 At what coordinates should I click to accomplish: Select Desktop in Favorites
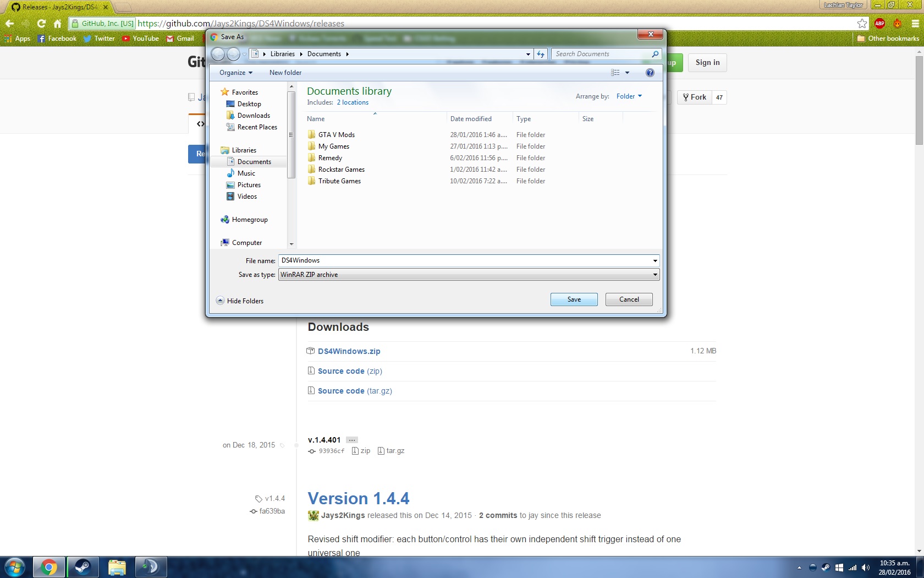click(244, 104)
